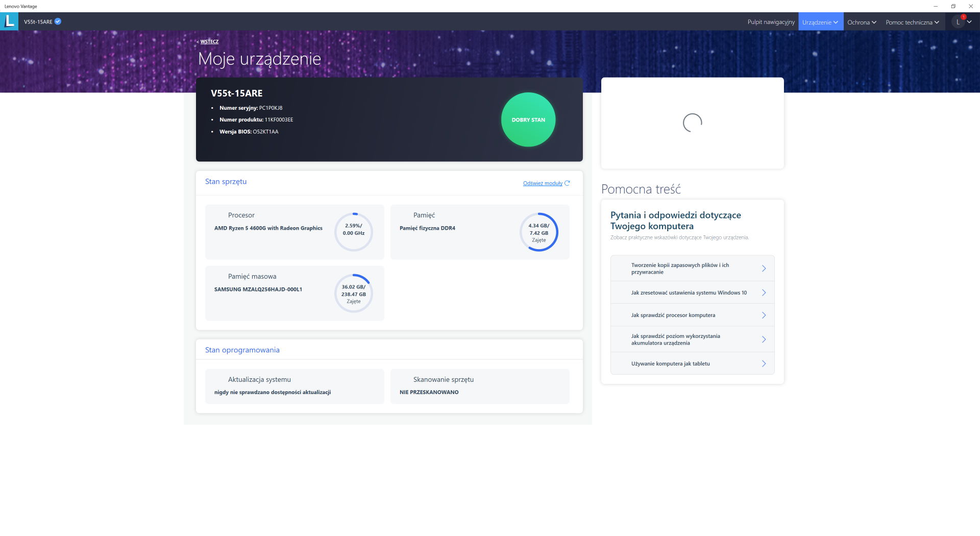Click arrow next to Jak zresetować ustawienia Windows 10
The image size is (980, 536).
coord(764,293)
